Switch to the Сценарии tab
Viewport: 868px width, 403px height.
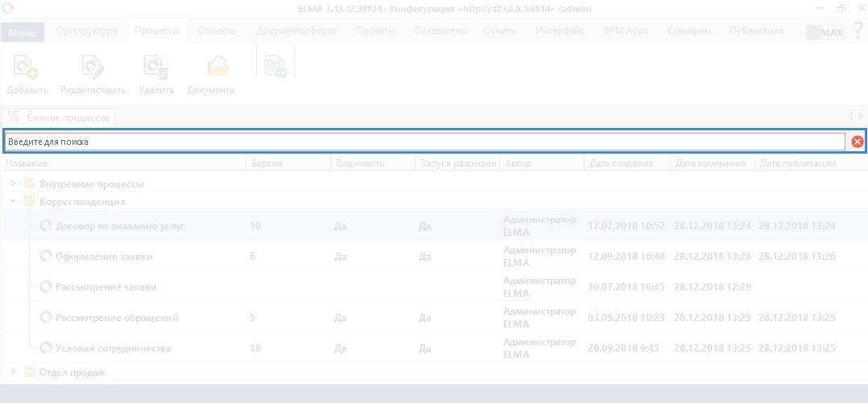click(x=688, y=31)
